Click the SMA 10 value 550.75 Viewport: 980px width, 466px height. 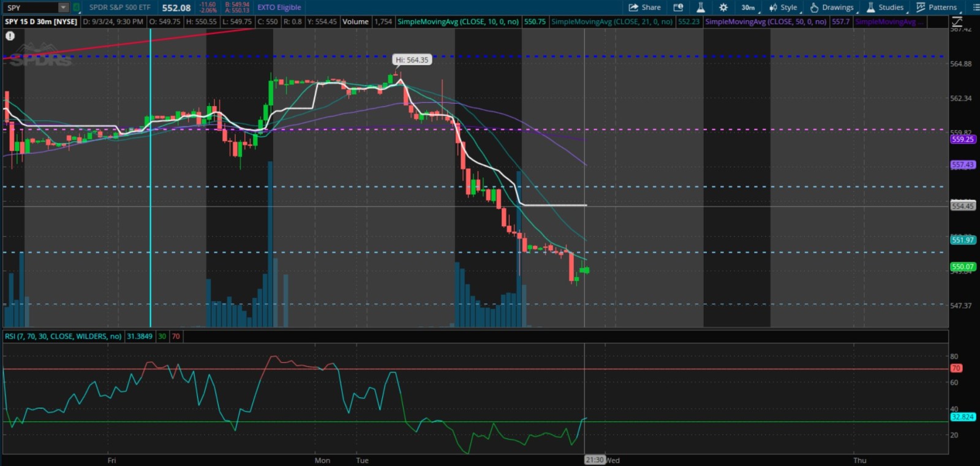click(535, 21)
